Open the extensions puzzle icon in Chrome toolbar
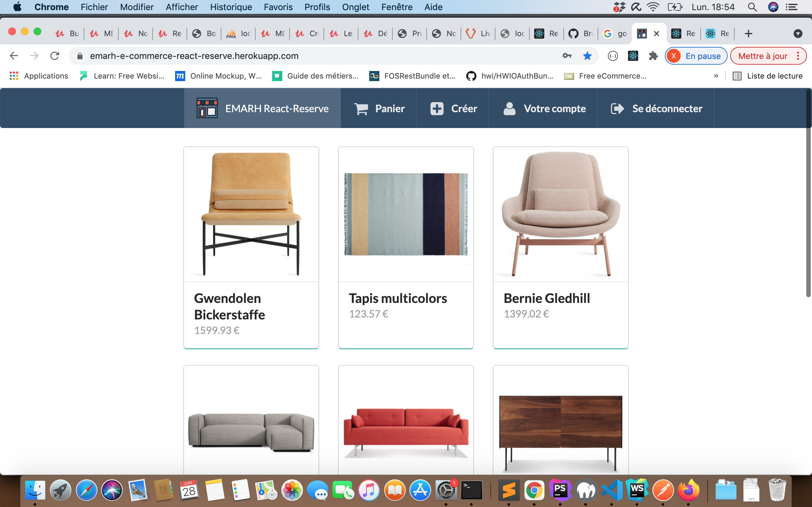Image resolution: width=812 pixels, height=507 pixels. click(653, 56)
